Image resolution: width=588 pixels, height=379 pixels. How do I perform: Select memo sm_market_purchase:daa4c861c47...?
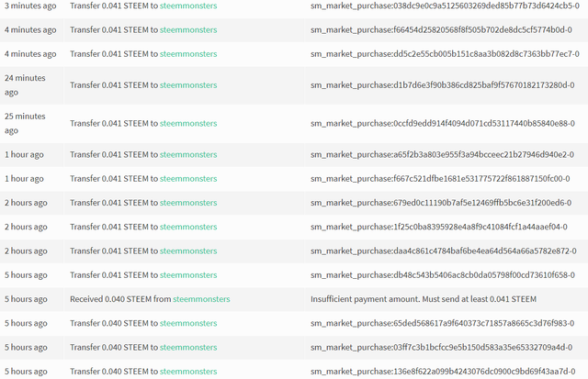[444, 251]
